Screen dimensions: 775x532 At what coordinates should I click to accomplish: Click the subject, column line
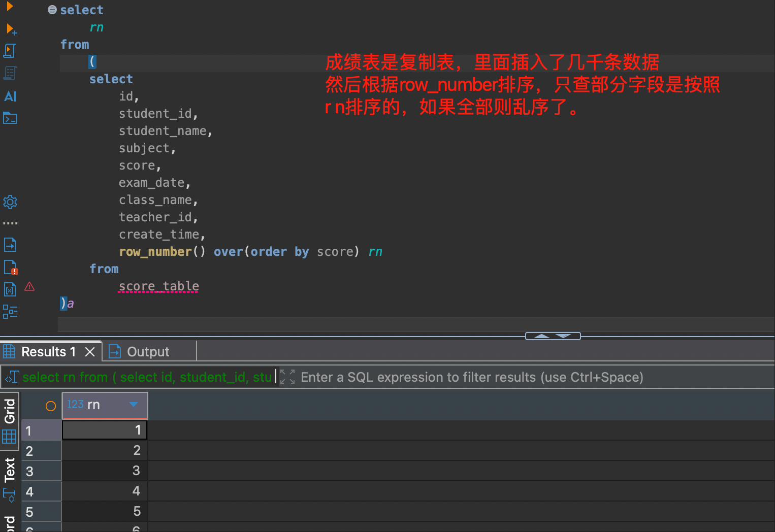pos(147,148)
